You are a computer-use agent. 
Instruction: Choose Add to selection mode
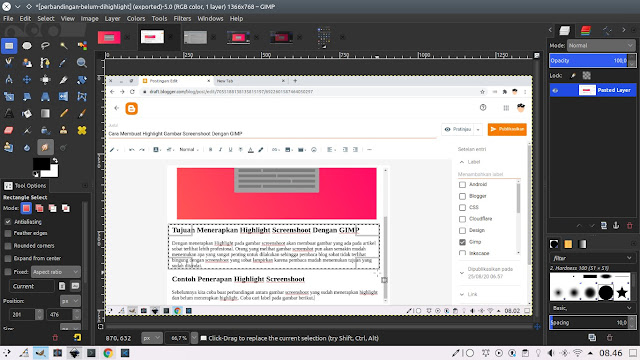point(40,208)
